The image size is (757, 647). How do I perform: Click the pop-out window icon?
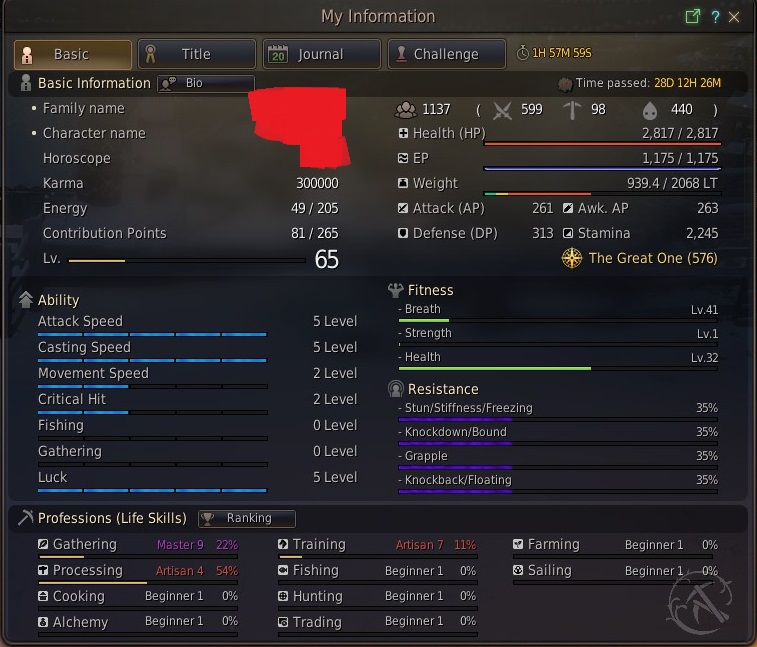click(693, 16)
